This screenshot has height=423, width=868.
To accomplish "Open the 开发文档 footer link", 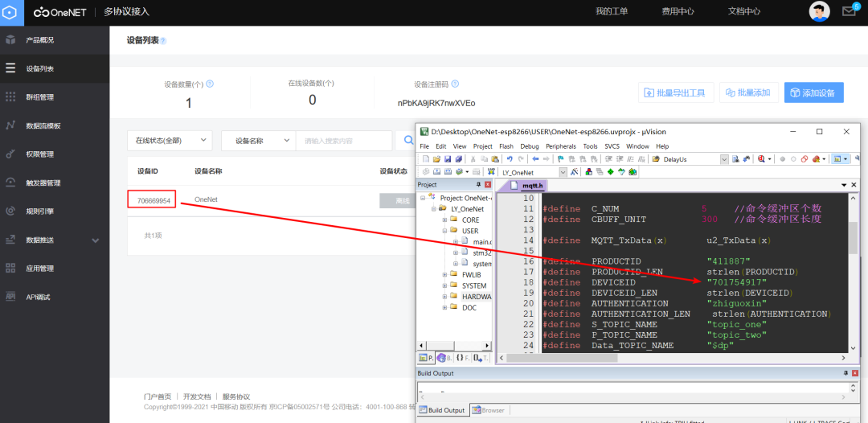I will tap(197, 396).
